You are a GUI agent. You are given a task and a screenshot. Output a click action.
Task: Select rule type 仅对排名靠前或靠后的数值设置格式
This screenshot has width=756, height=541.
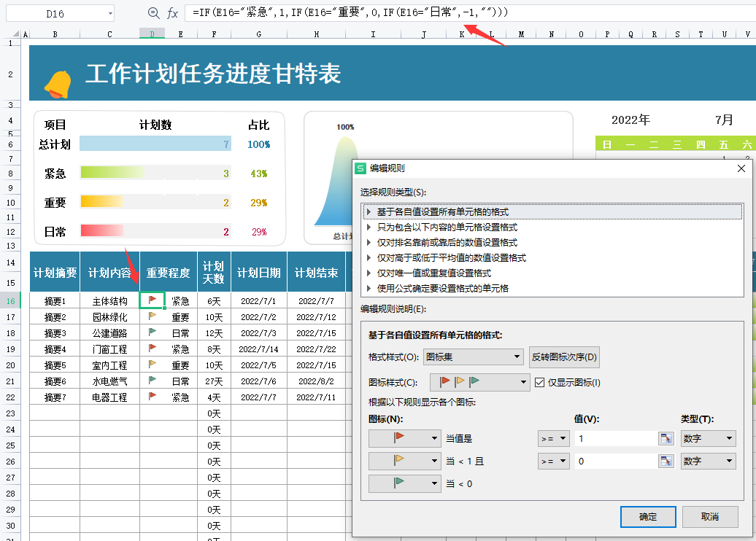point(552,242)
